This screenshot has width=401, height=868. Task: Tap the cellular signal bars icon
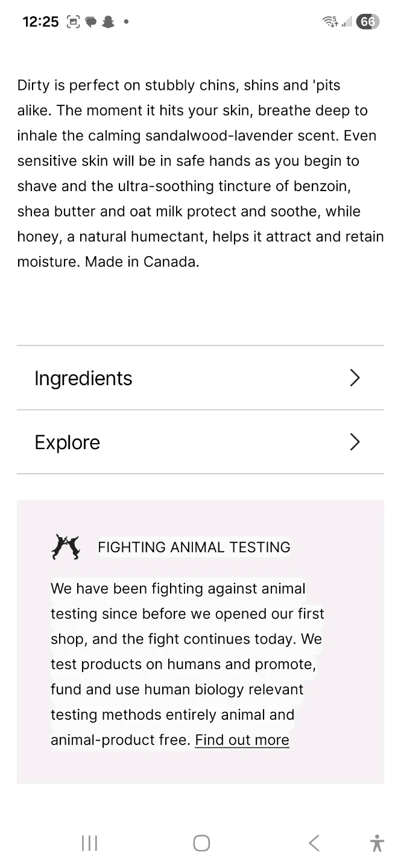[347, 22]
